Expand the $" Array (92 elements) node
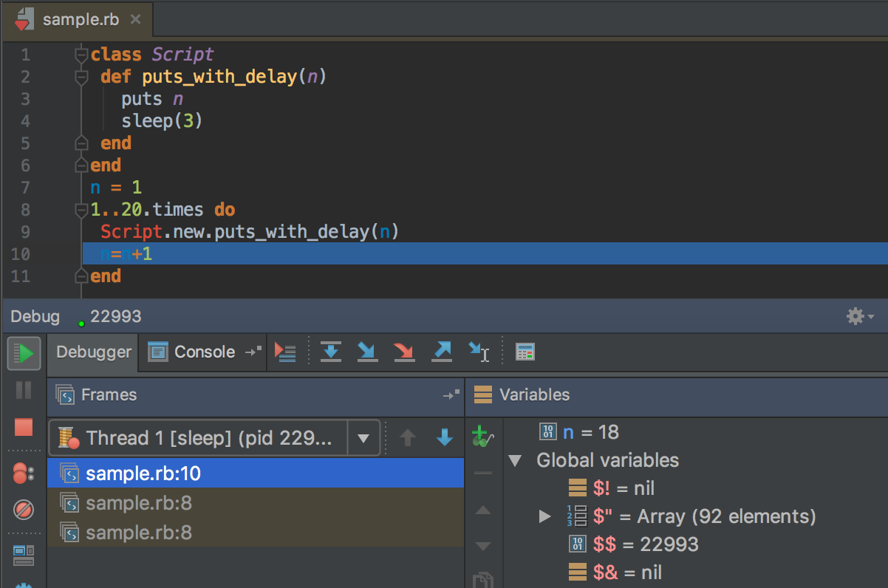Viewport: 888px width, 588px height. point(544,516)
